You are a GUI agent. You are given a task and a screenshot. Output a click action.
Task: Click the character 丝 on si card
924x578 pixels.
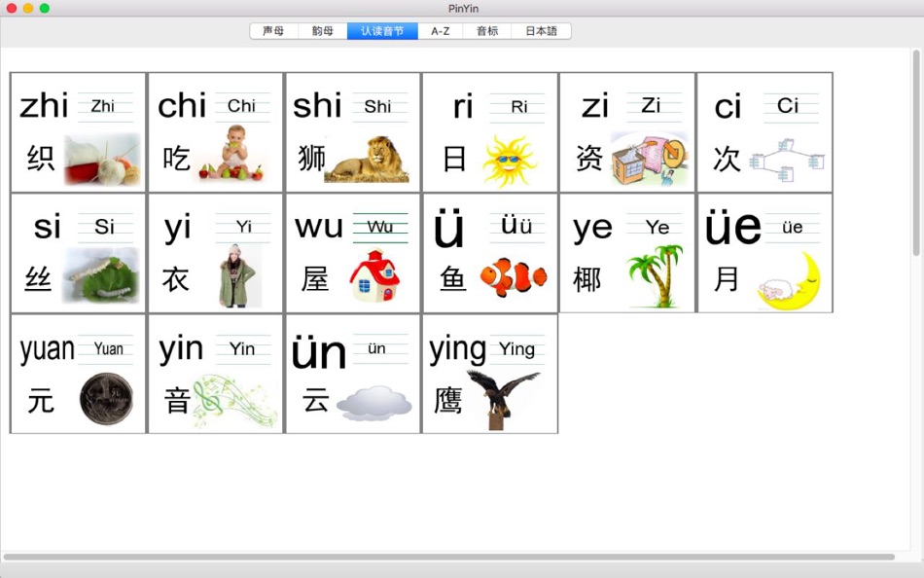38,278
